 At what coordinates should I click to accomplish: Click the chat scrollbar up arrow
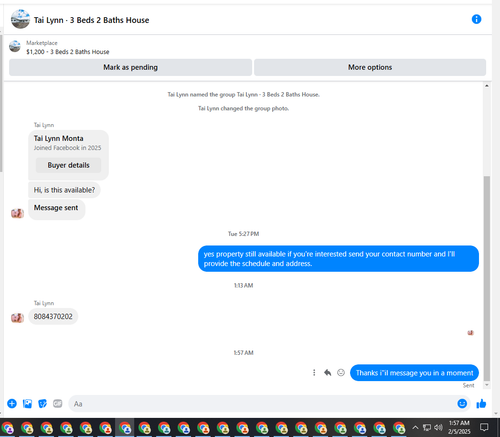pyautogui.click(x=487, y=86)
